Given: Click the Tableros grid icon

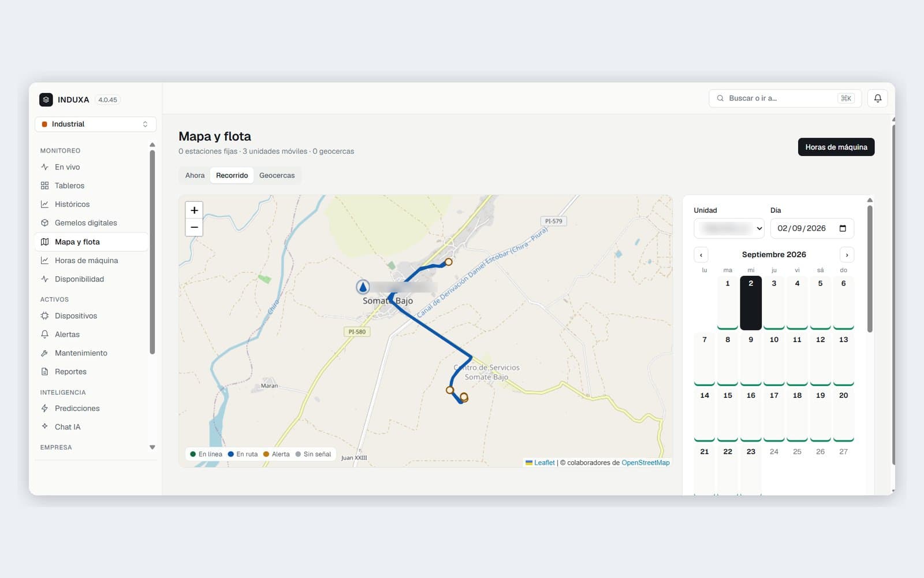Looking at the screenshot, I should click(44, 186).
